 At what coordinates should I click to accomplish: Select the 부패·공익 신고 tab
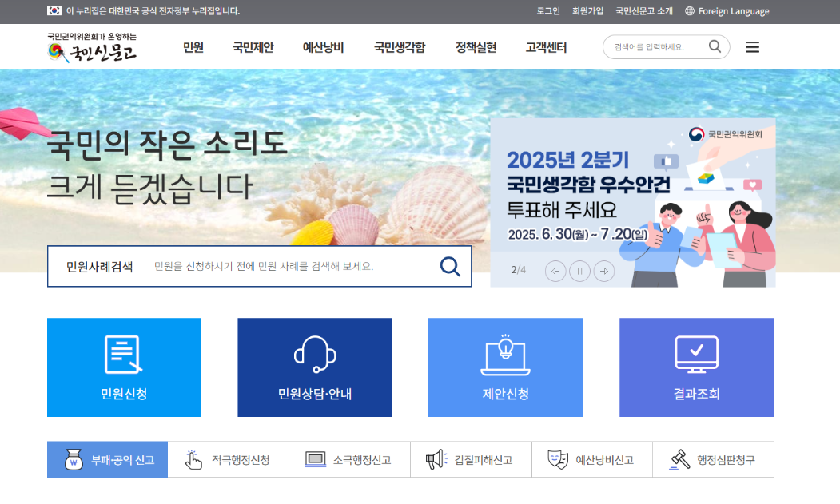coord(108,460)
